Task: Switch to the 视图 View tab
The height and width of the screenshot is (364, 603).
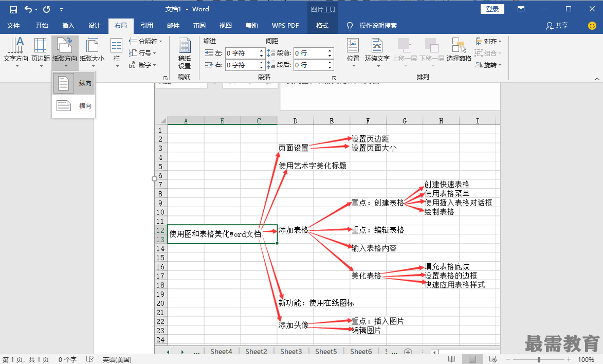Action: click(225, 25)
